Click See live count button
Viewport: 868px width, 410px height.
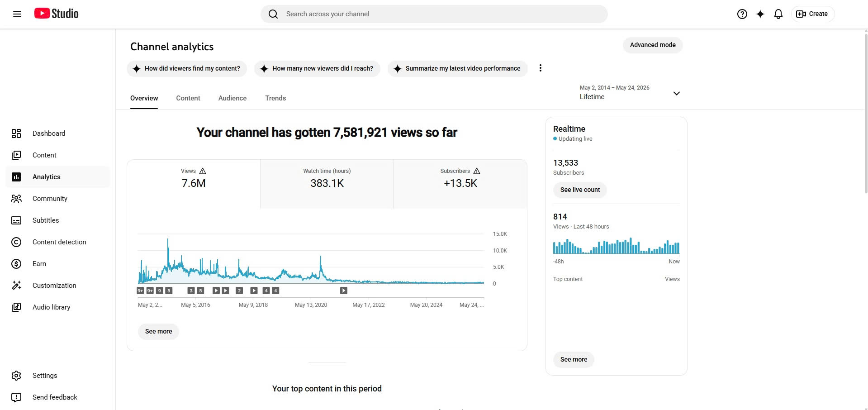[580, 190]
